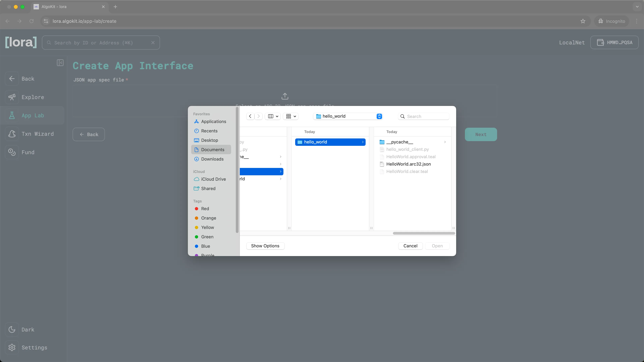Viewport: 644px width, 362px height.
Task: Expand the __pycache__ folder chevron
Action: [445, 142]
